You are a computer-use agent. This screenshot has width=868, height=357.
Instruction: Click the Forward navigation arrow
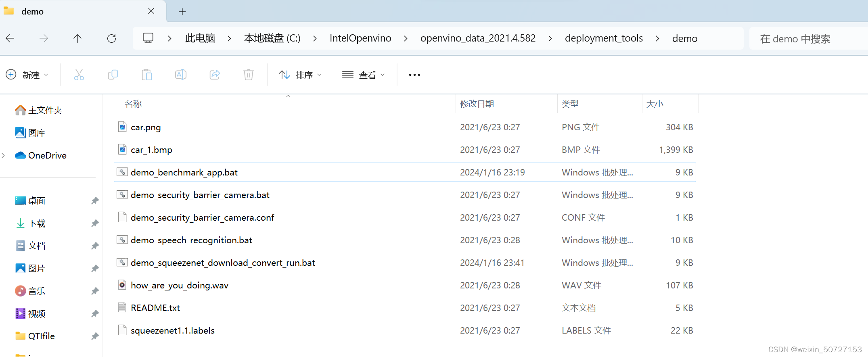click(44, 38)
